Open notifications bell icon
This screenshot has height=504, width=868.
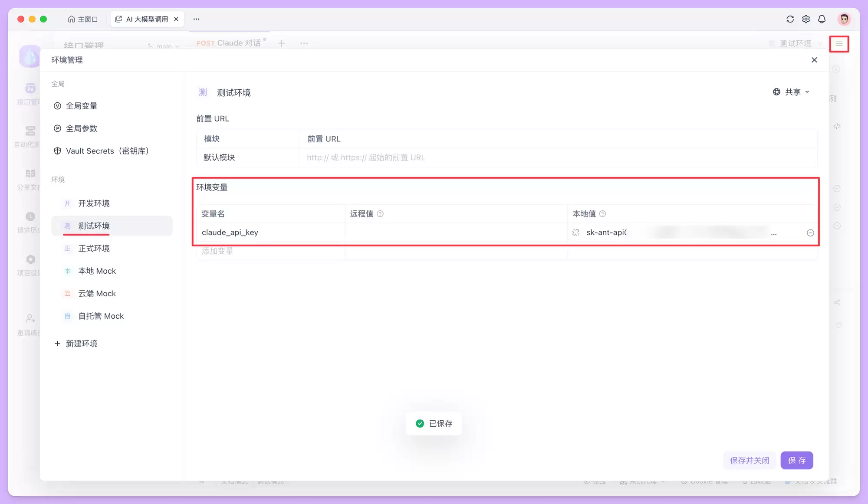point(822,19)
